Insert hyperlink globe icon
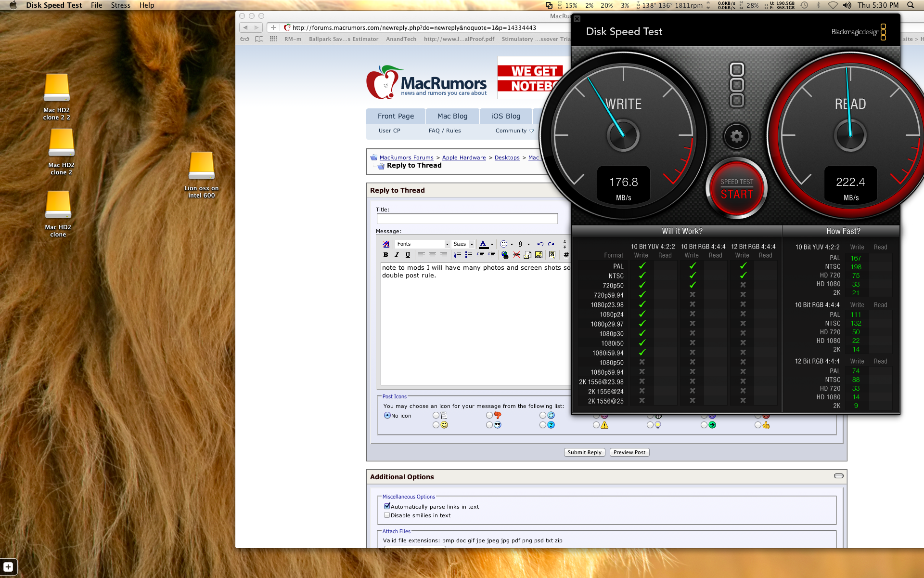924x578 pixels. pos(505,255)
